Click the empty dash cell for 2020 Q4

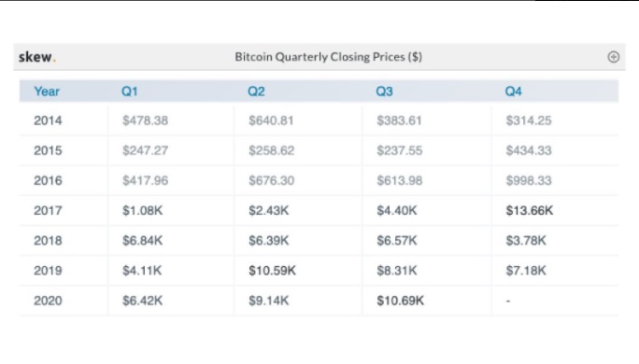click(x=508, y=301)
